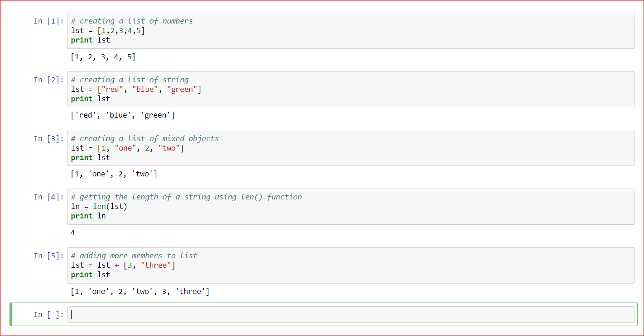Screen dimensions: 644x336
Task: Click the output ['red', 'blue', 'green']
Action: [x=123, y=115]
